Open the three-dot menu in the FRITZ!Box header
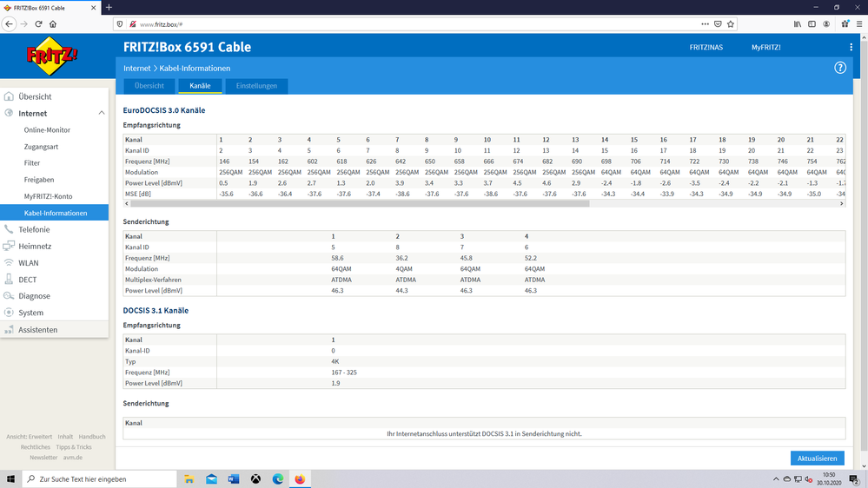The width and height of the screenshot is (868, 488). click(851, 48)
